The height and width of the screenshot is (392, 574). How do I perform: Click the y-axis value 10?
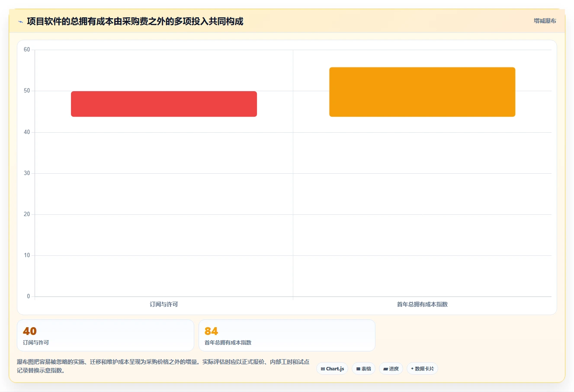tap(27, 255)
